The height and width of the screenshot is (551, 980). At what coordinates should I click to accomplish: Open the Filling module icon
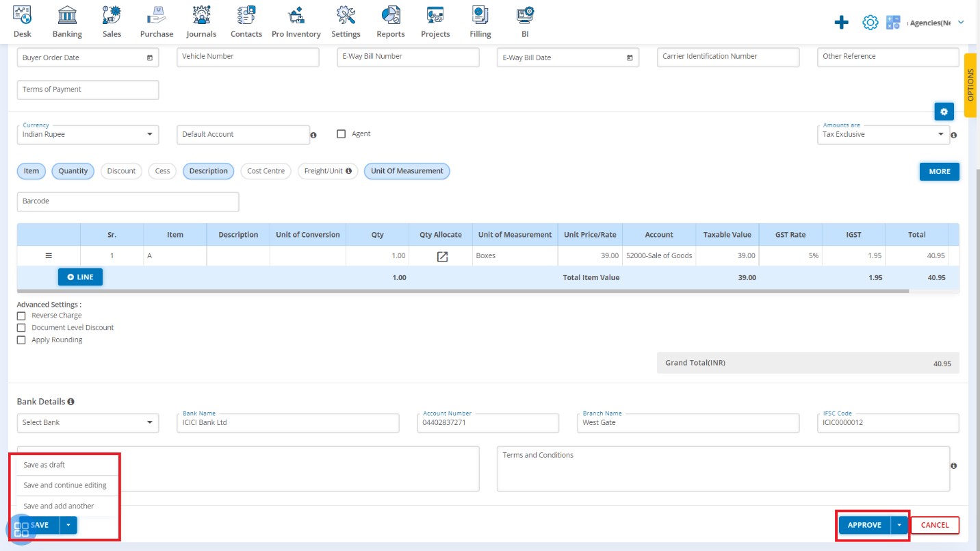pyautogui.click(x=480, y=14)
